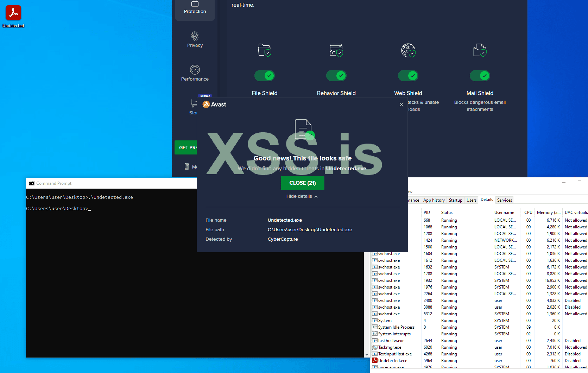Click the 760 K memory value
Viewport: 588px width, 373px height.
(555, 361)
